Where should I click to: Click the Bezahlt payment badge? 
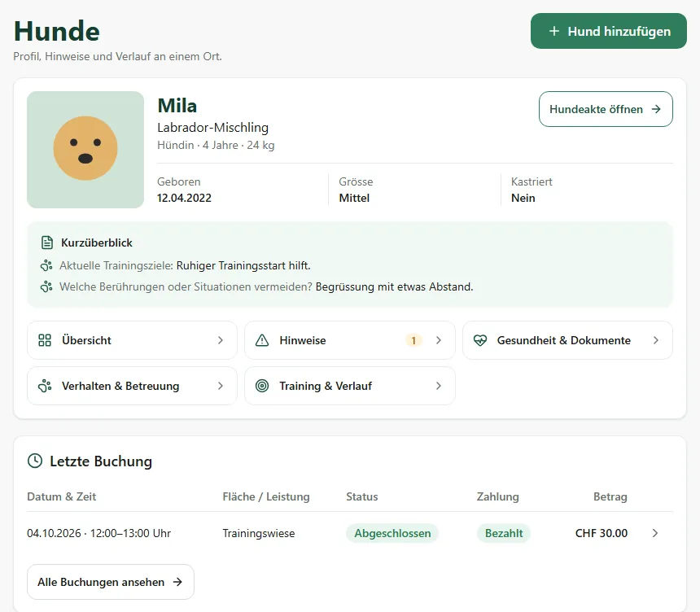tap(504, 533)
